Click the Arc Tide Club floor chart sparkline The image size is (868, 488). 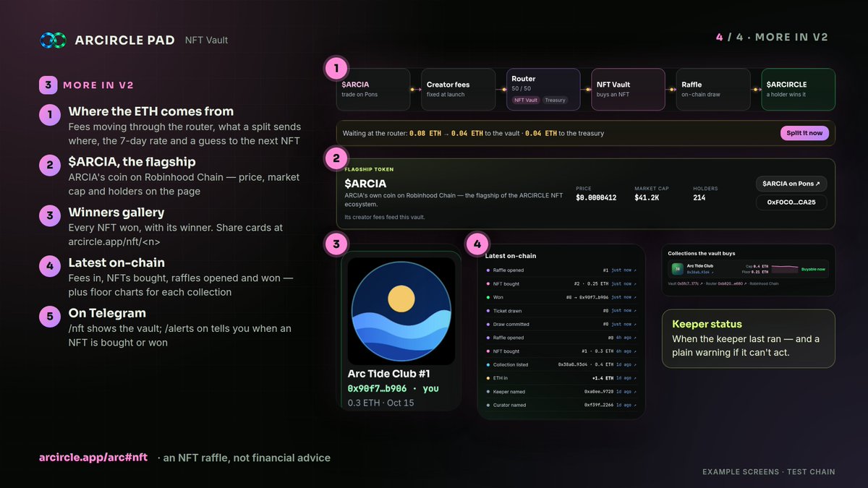pyautogui.click(x=785, y=269)
